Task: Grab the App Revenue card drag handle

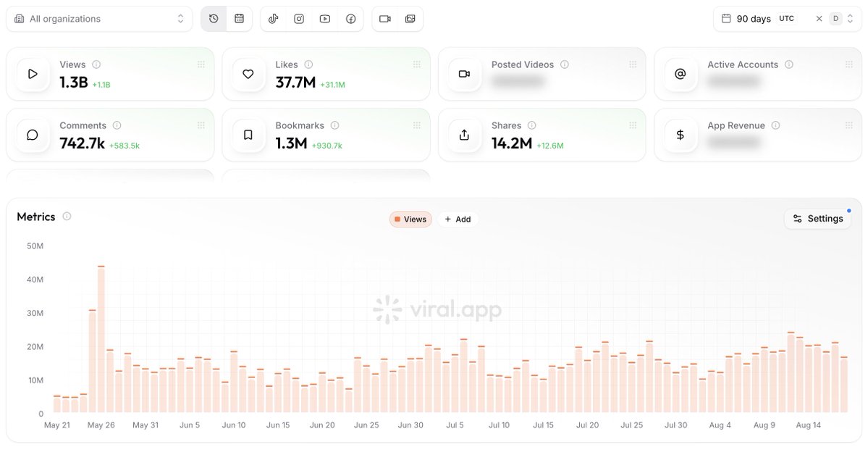Action: 848,126
